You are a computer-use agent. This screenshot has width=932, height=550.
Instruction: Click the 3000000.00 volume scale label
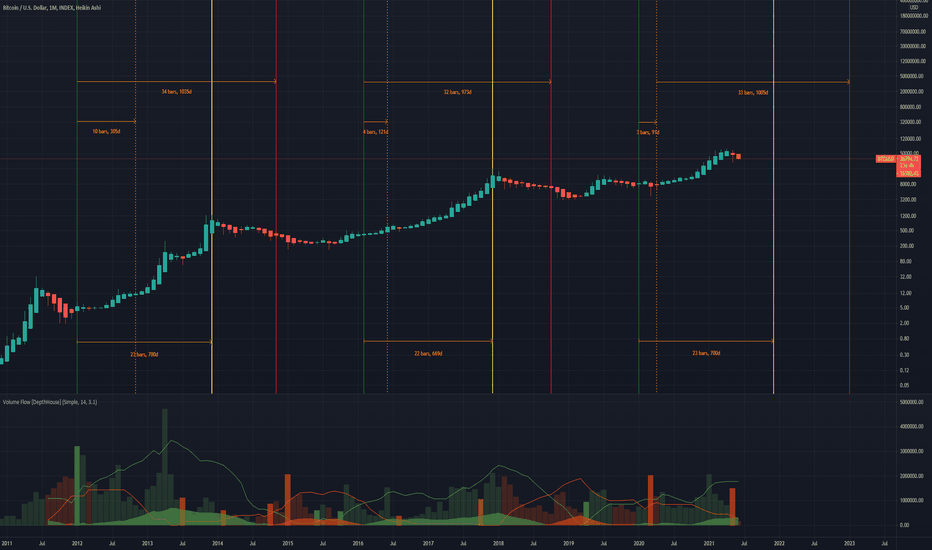[x=911, y=451]
